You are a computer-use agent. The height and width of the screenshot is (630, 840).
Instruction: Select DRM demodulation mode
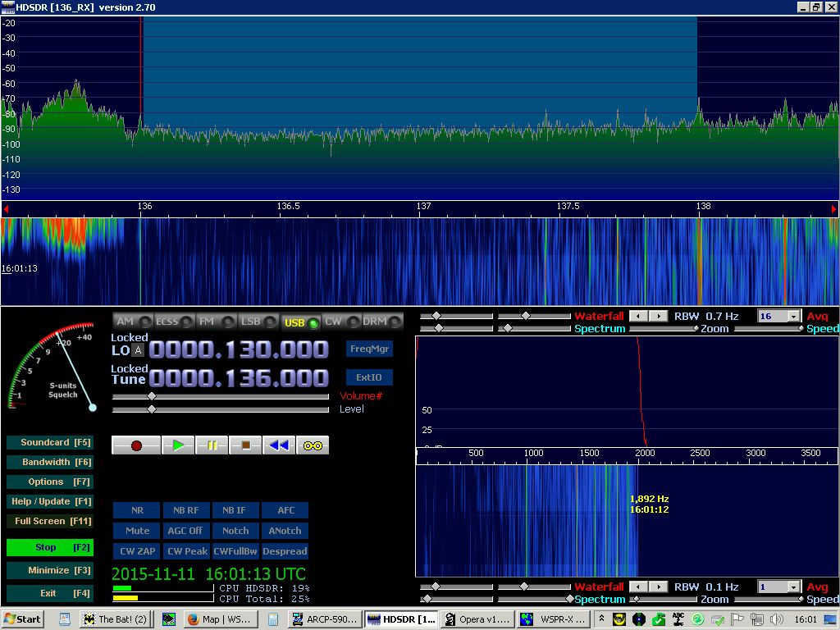(382, 322)
